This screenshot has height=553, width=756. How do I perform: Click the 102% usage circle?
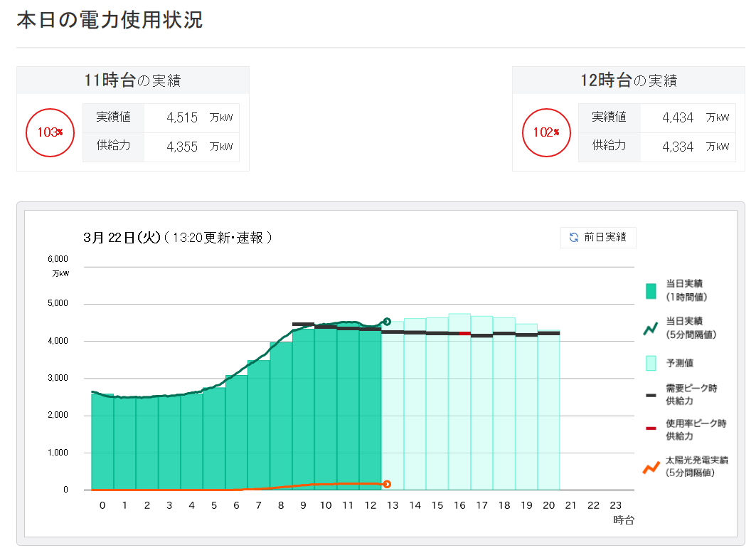click(x=546, y=132)
